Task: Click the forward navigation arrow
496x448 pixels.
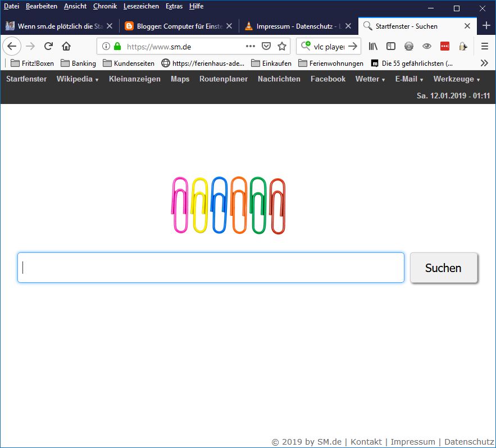Action: pyautogui.click(x=30, y=46)
